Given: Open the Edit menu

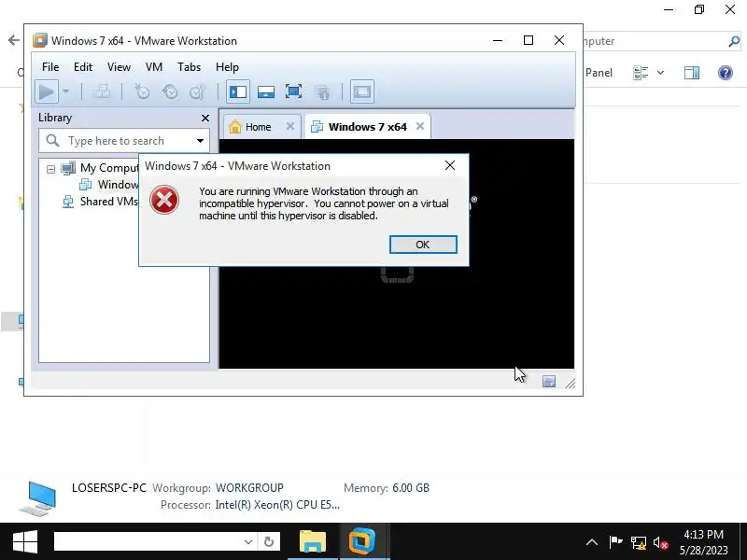Looking at the screenshot, I should 83,67.
